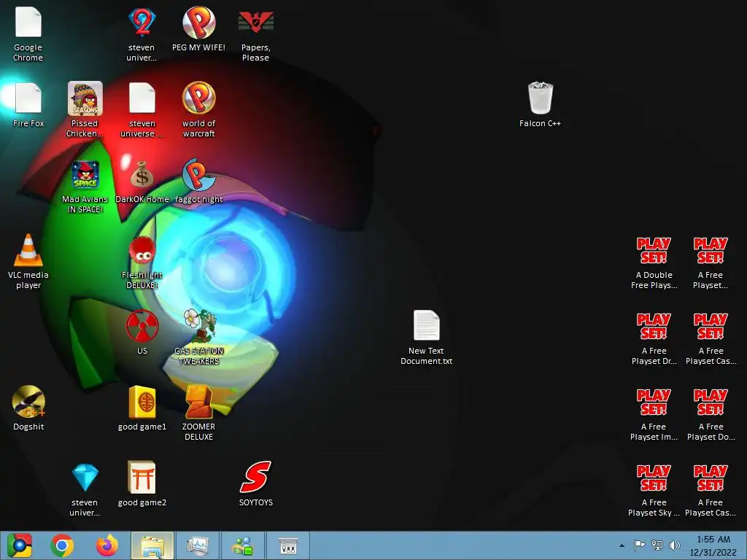Screen dimensions: 747x560
Task: Select the blank steven universe ... file icon
Action: 142,98
